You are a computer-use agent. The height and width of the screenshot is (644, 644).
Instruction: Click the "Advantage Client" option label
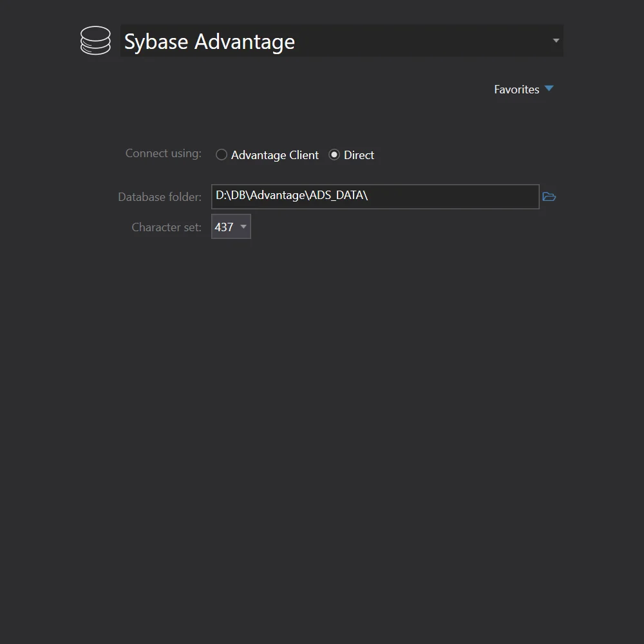point(275,155)
